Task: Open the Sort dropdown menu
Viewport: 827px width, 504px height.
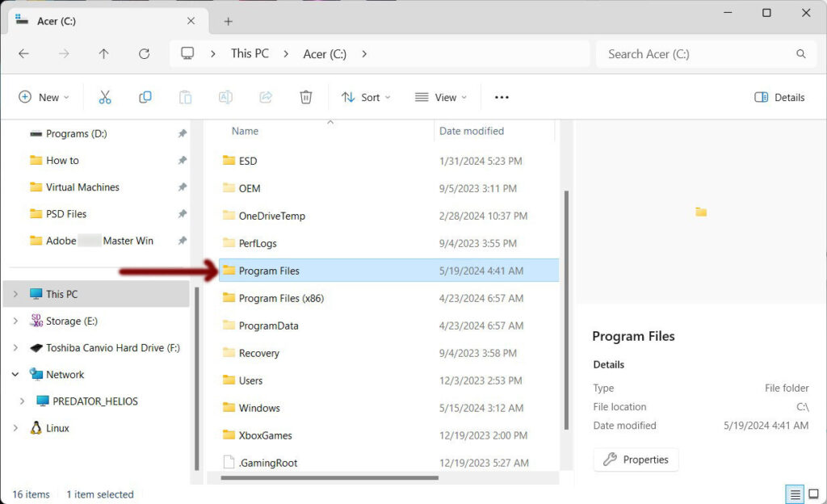Action: (366, 97)
